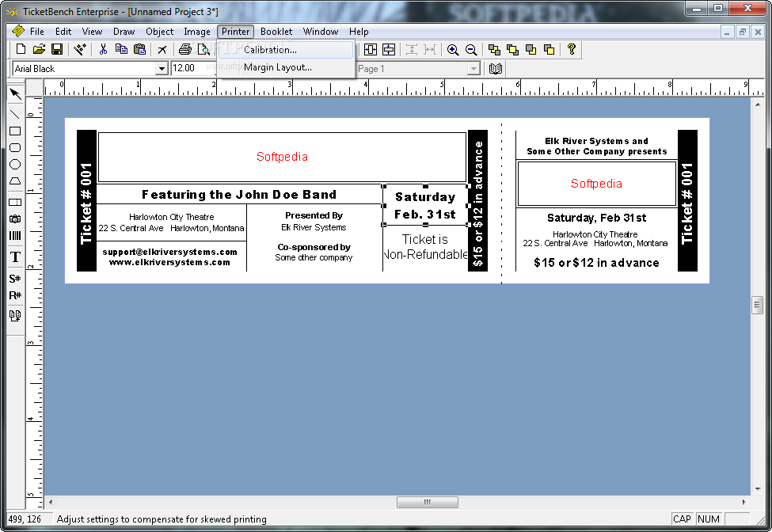The height and width of the screenshot is (532, 772).
Task: Select the trapezoid shape tool
Action: coord(15,181)
